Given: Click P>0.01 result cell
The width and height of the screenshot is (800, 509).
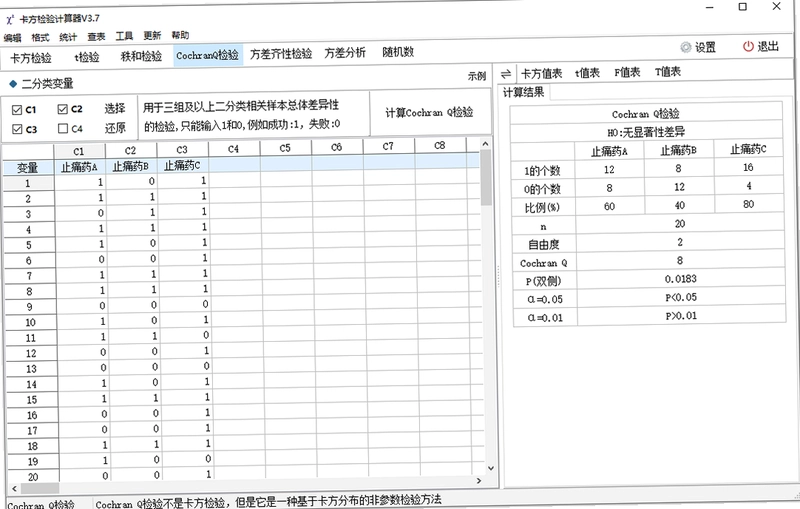Looking at the screenshot, I should click(x=682, y=316).
